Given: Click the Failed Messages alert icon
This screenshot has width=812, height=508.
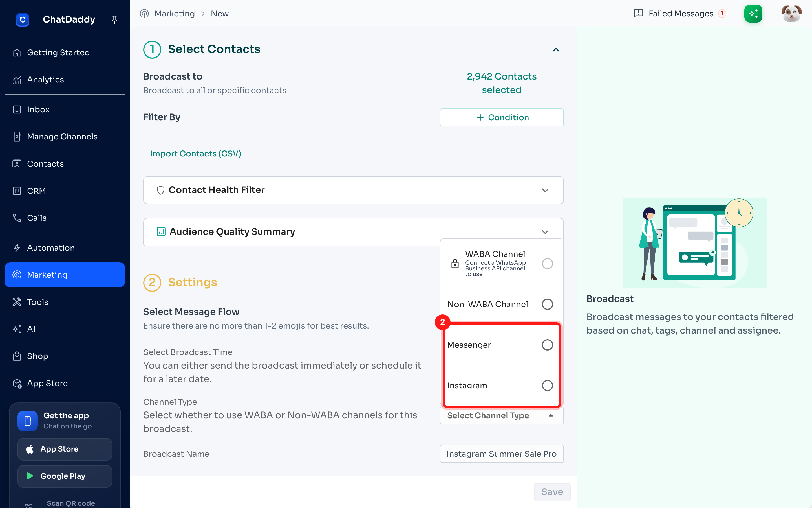Looking at the screenshot, I should 638,14.
